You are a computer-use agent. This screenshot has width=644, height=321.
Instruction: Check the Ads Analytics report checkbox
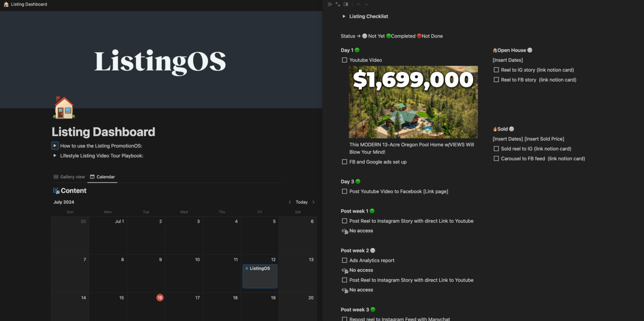pyautogui.click(x=344, y=260)
